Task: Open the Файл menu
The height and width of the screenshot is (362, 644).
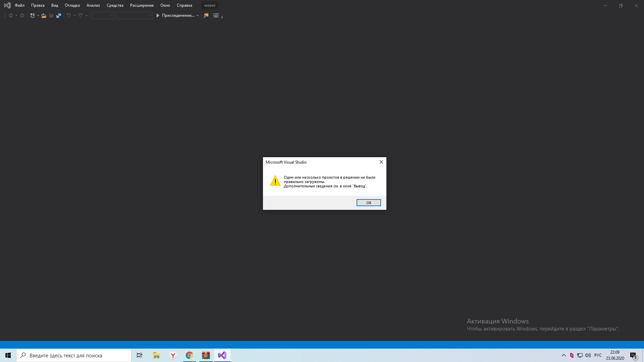Action: (x=19, y=5)
